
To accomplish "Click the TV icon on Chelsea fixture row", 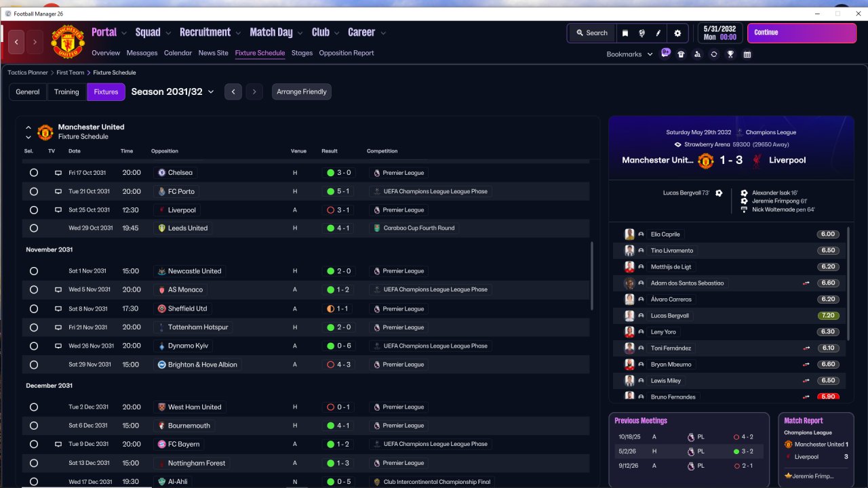I will [x=58, y=173].
